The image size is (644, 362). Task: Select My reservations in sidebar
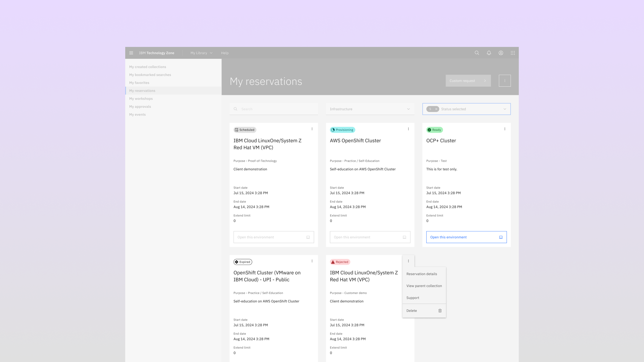pos(173,91)
